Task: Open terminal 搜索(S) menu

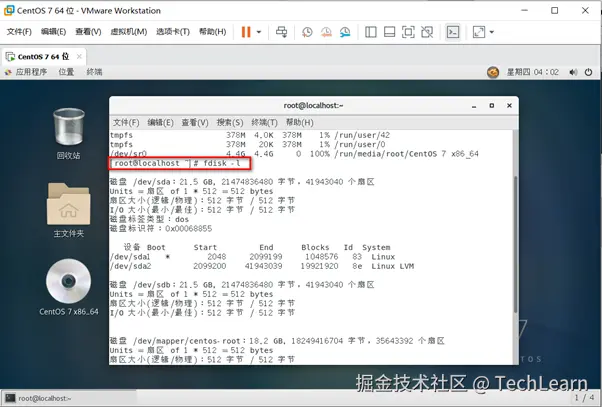Action: tap(230, 122)
